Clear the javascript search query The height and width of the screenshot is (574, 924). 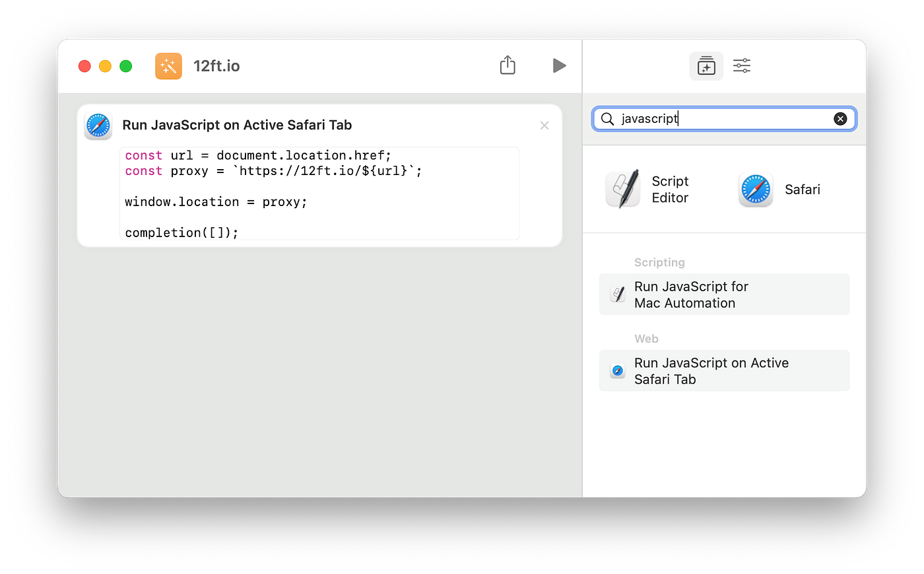[x=840, y=119]
